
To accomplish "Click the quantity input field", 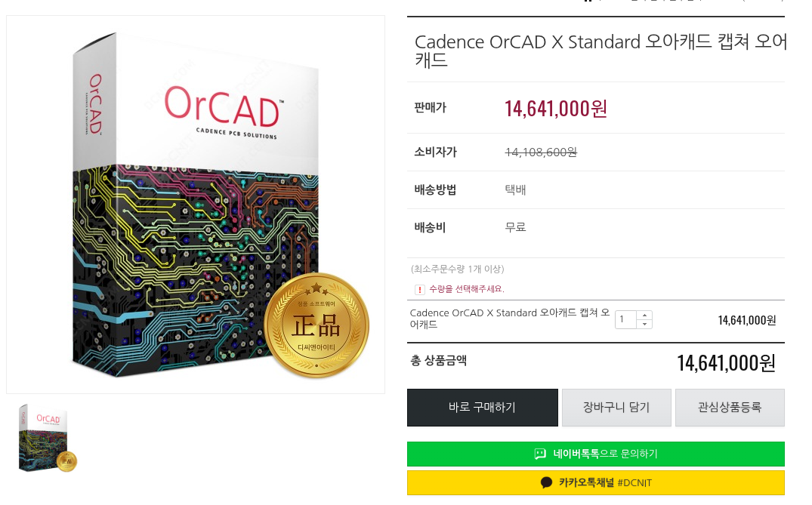I will [625, 319].
